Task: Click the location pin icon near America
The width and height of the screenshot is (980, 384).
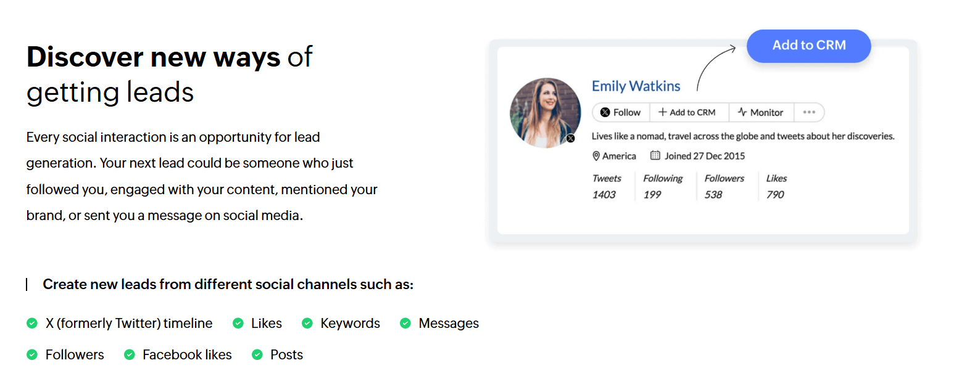Action: (596, 156)
